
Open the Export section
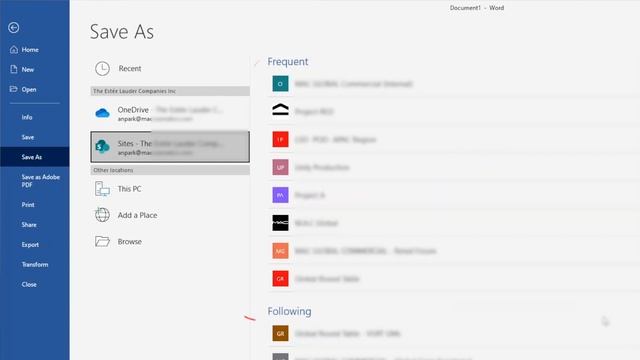[x=30, y=244]
